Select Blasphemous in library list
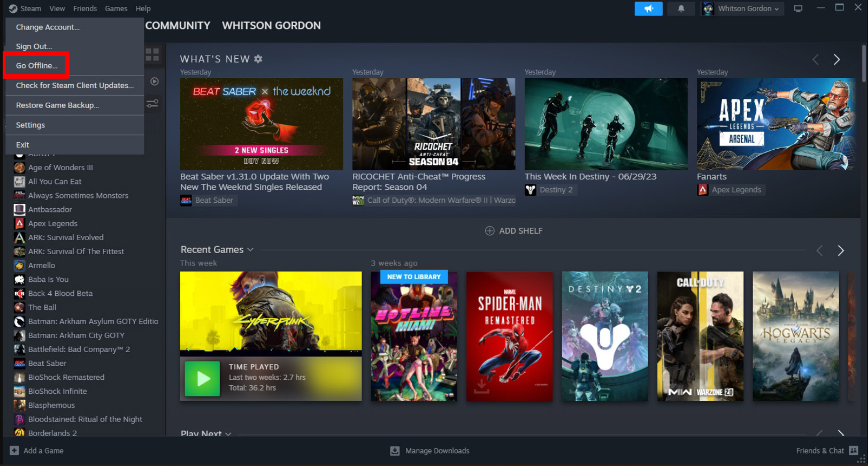This screenshot has width=868, height=466. click(51, 405)
